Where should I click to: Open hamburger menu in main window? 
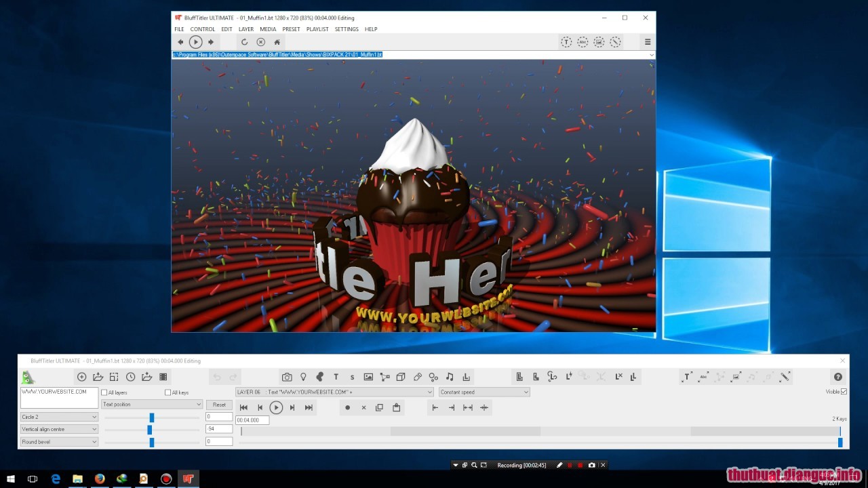pos(648,42)
